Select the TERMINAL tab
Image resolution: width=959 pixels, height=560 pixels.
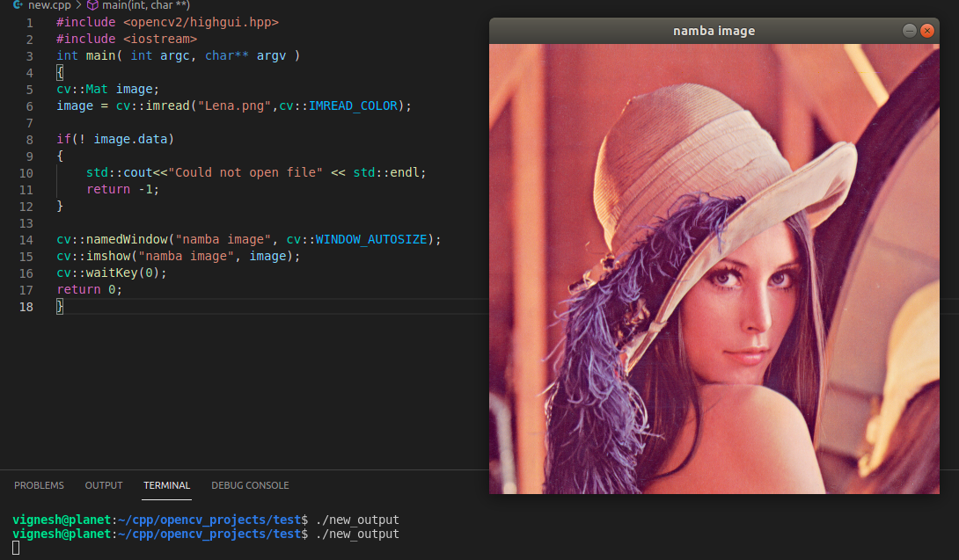coord(166,485)
